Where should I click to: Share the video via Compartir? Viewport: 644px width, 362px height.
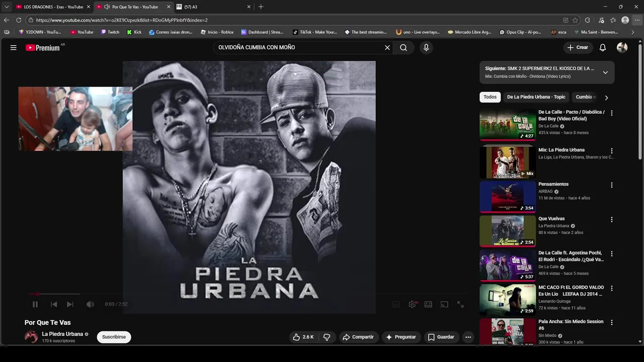coord(358,337)
